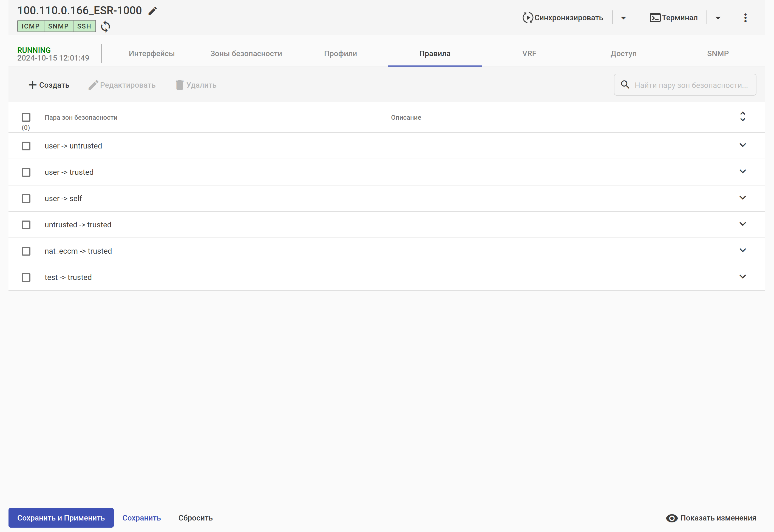Click the pencil icon to rename device
This screenshot has height=532, width=774.
pos(152,11)
